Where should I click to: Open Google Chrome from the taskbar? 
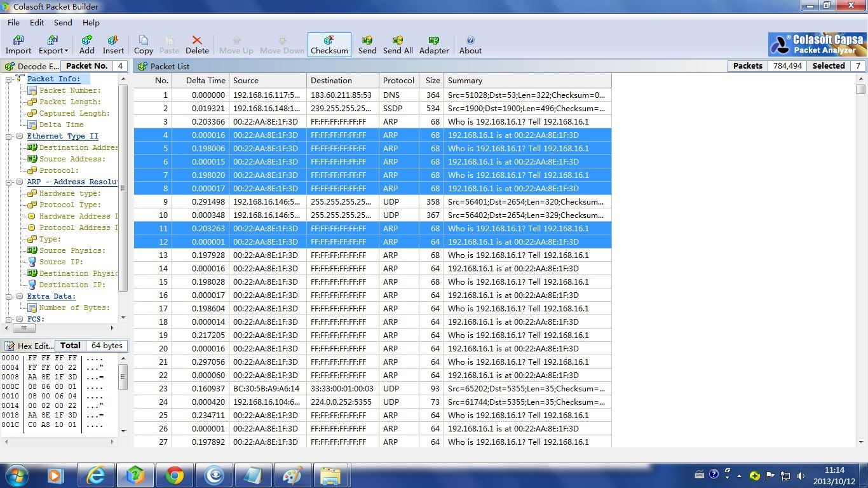[175, 475]
